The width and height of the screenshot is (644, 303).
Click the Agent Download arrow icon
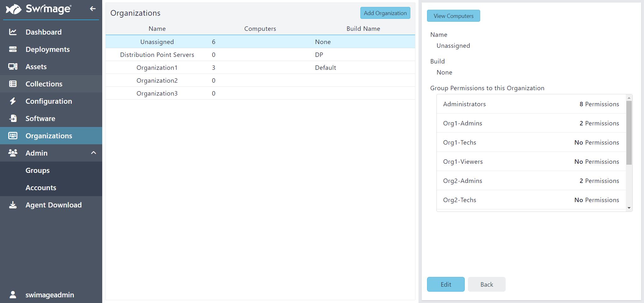(x=13, y=205)
